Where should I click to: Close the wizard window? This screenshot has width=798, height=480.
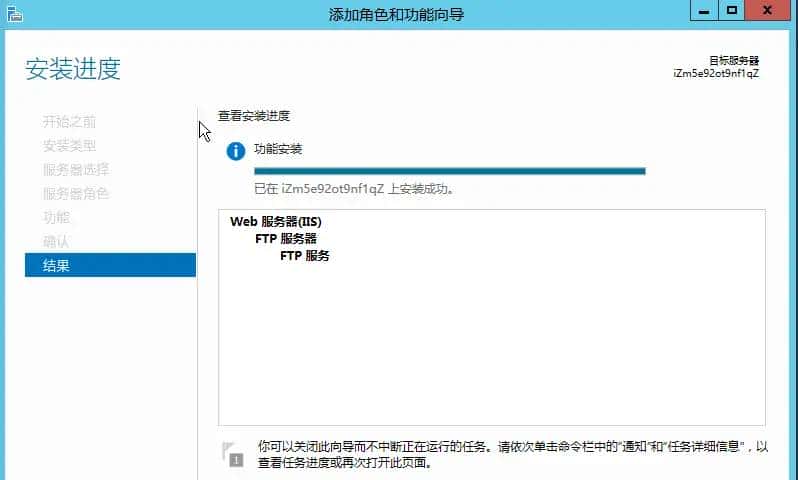coord(767,11)
